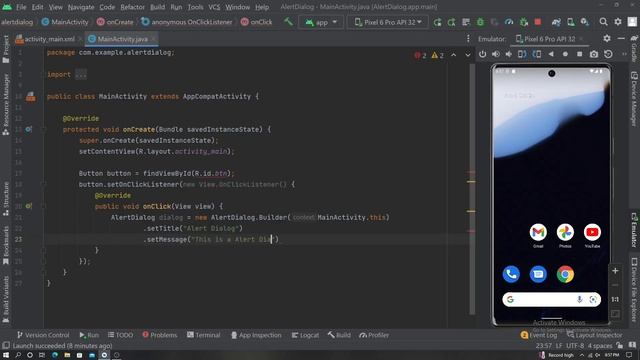Open the Version Control tool window

coord(43,335)
